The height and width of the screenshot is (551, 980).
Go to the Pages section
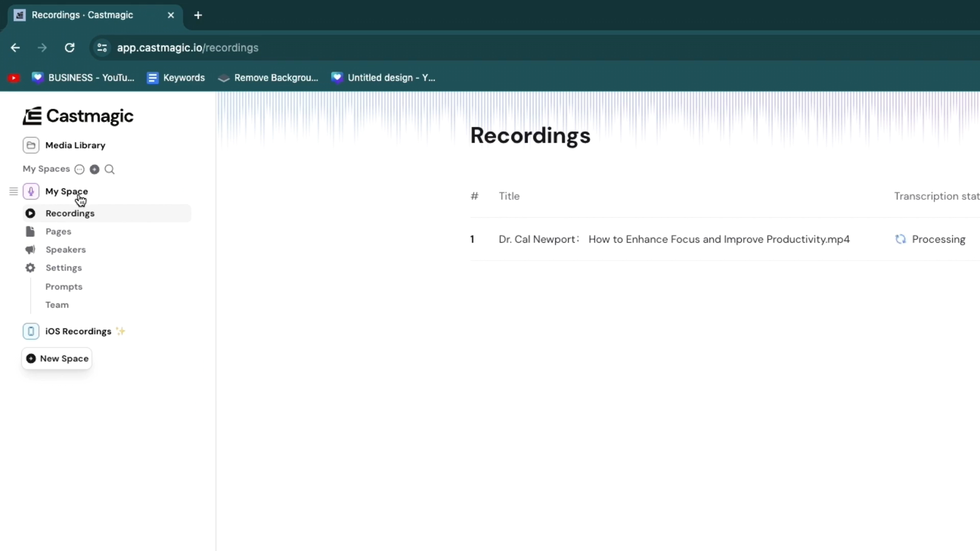[x=58, y=231]
